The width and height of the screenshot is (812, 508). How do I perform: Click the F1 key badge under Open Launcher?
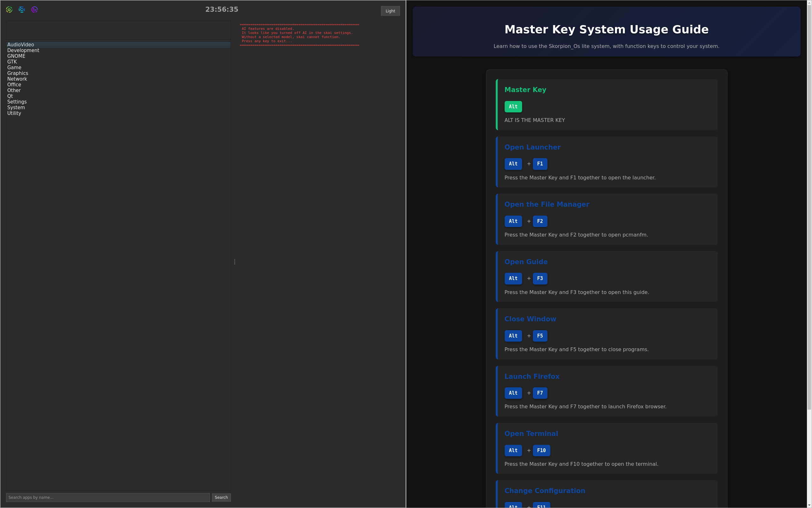(x=540, y=164)
